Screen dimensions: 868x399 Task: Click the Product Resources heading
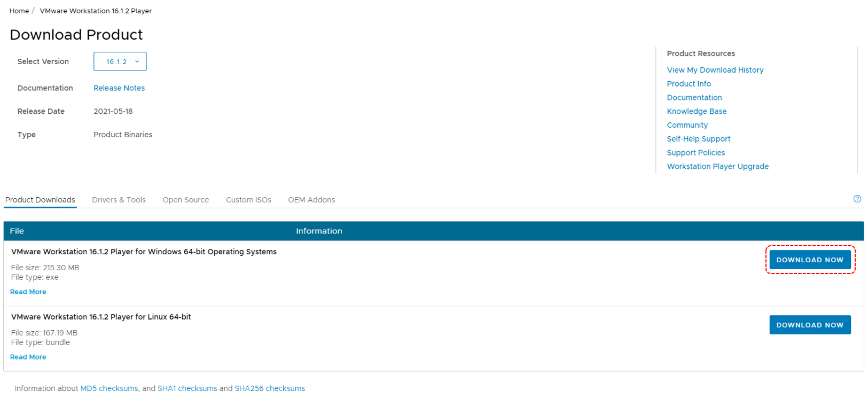(x=701, y=53)
